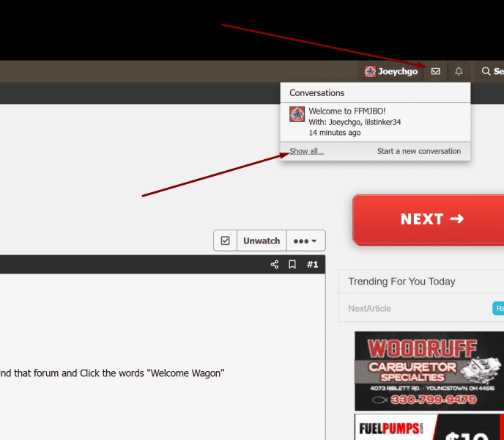Screen dimensions: 504x440
Task: Open the Joeychgo account menu
Action: [x=391, y=71]
